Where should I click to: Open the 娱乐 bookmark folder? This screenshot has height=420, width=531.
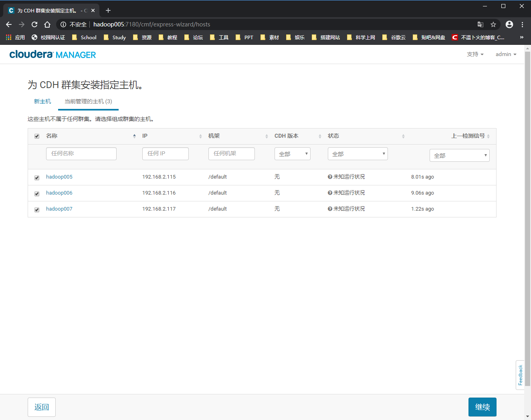(x=295, y=37)
